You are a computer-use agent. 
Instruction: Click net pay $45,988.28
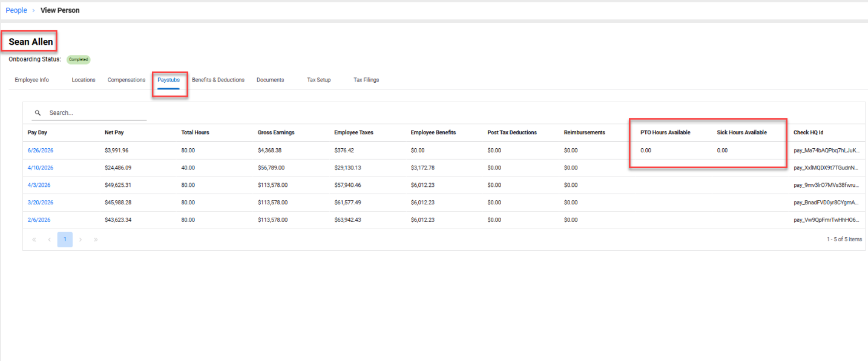[118, 203]
